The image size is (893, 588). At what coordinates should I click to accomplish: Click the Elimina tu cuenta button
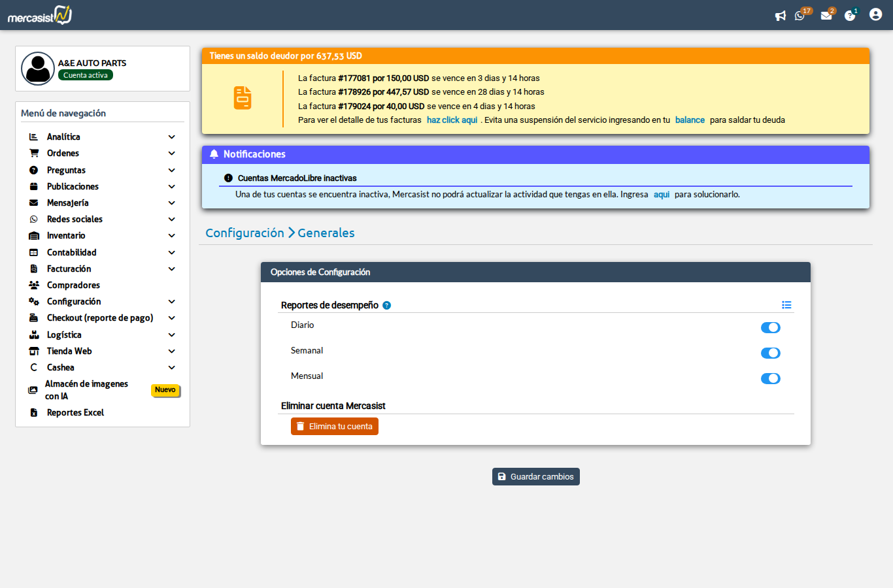tap(335, 427)
